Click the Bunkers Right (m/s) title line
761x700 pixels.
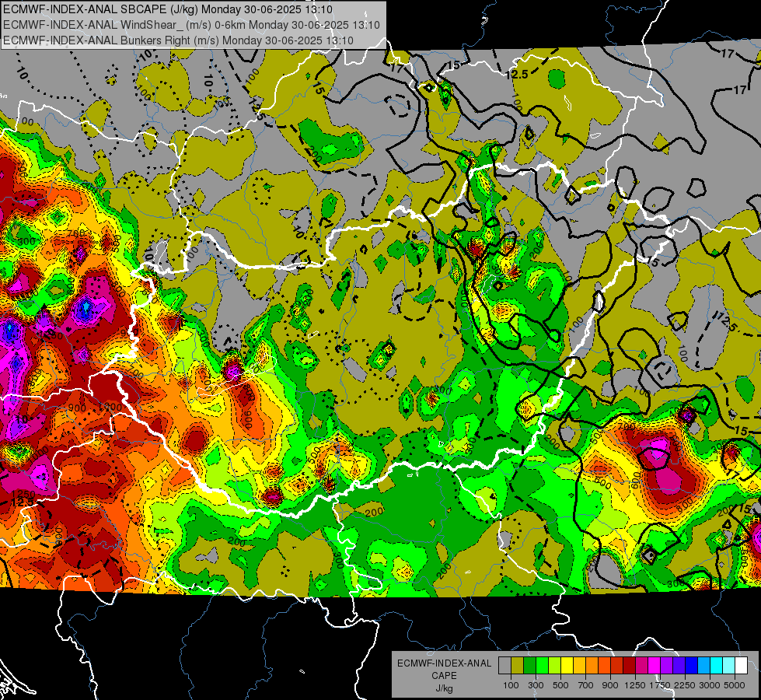point(178,40)
